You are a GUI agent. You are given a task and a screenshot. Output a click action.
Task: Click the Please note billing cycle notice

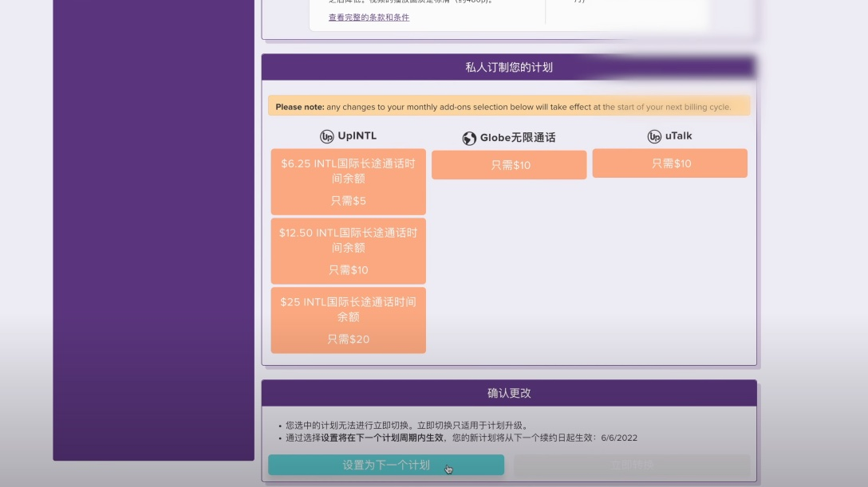[x=509, y=107]
